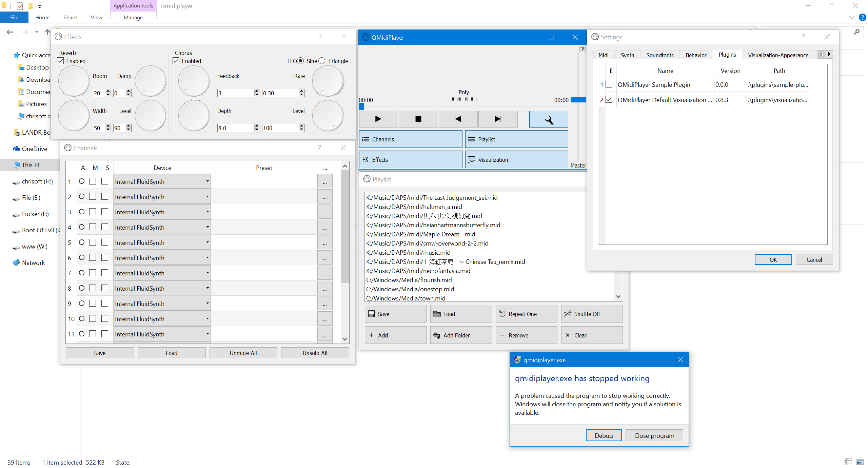Open the FX Effects panel button
Viewport: 868px width, 468px height.
click(410, 160)
